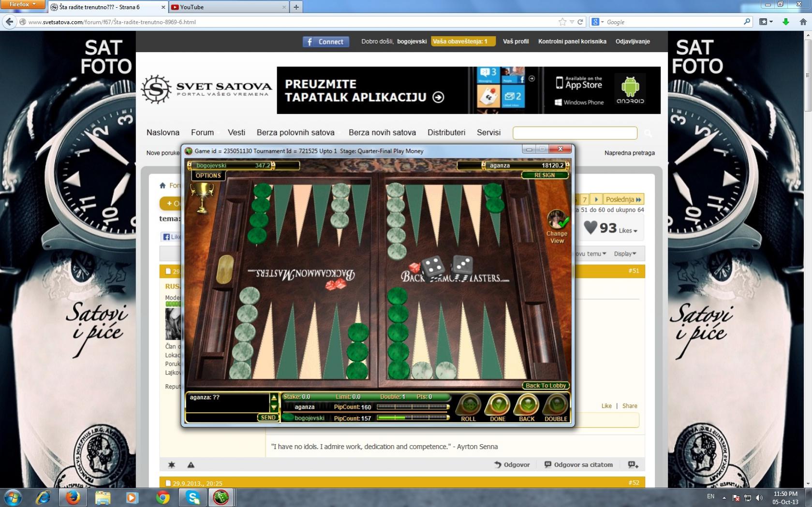The height and width of the screenshot is (507, 812).
Task: Open Skype from the taskbar
Action: click(193, 497)
